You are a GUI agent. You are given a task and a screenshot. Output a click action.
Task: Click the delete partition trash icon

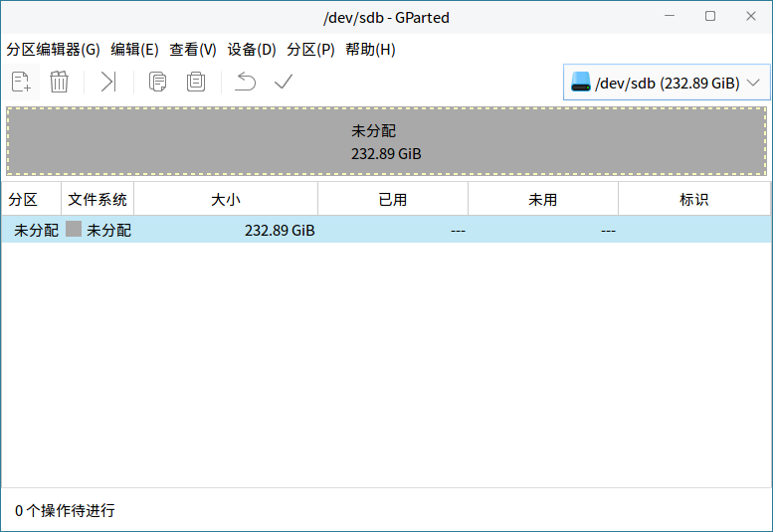(60, 83)
